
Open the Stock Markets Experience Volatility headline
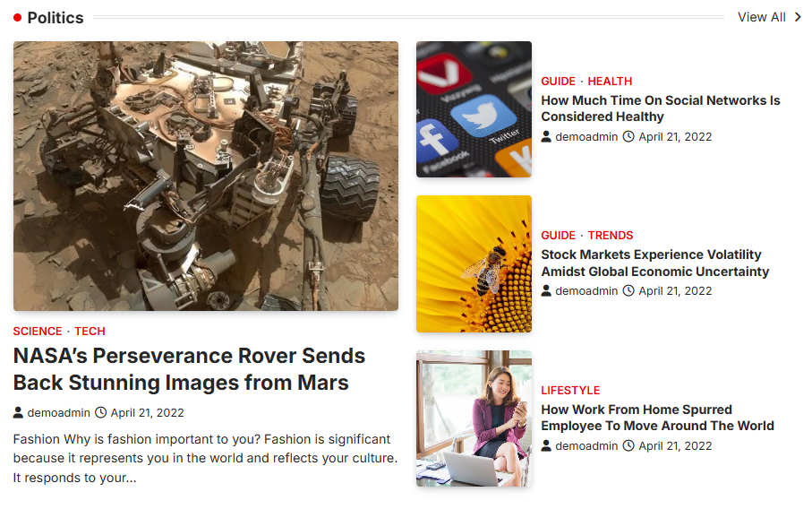click(655, 263)
